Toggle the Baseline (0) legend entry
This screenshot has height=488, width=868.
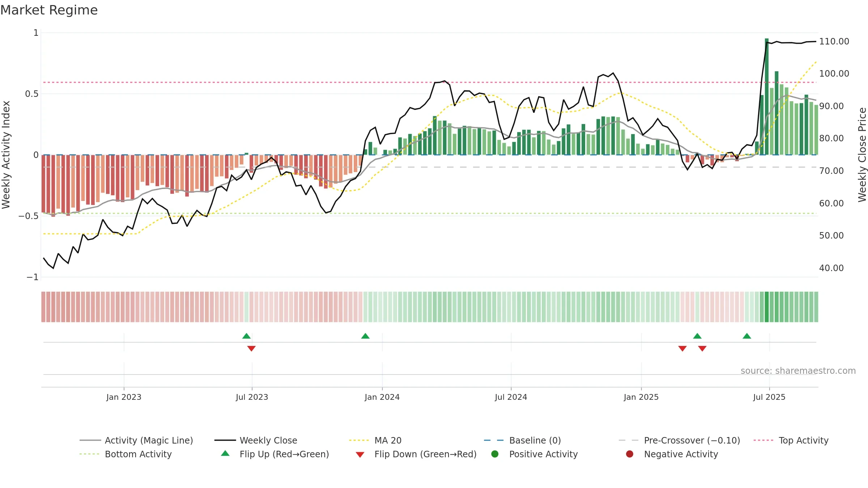coord(522,440)
